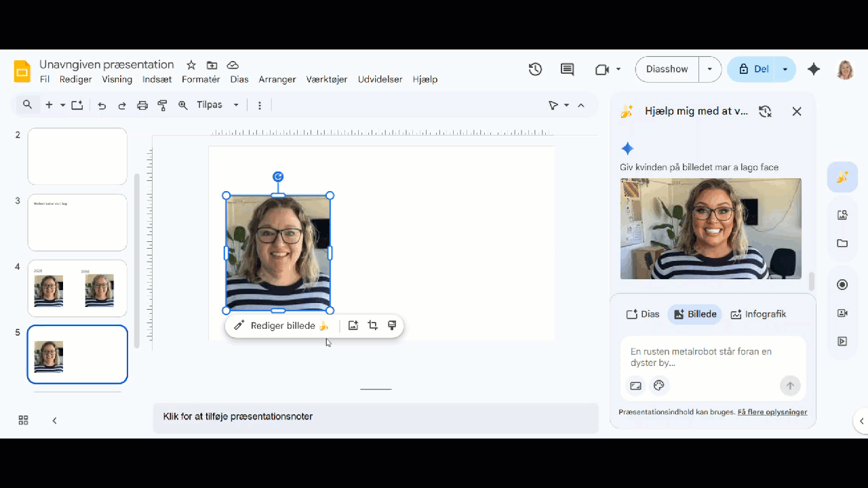868x488 pixels.
Task: Hide the menus with the up chevron
Action: click(581, 105)
